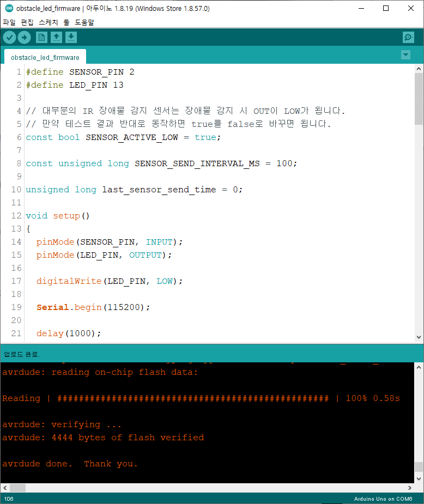Click the console vertical scrollbar thumb
424x504 pixels.
419,466
